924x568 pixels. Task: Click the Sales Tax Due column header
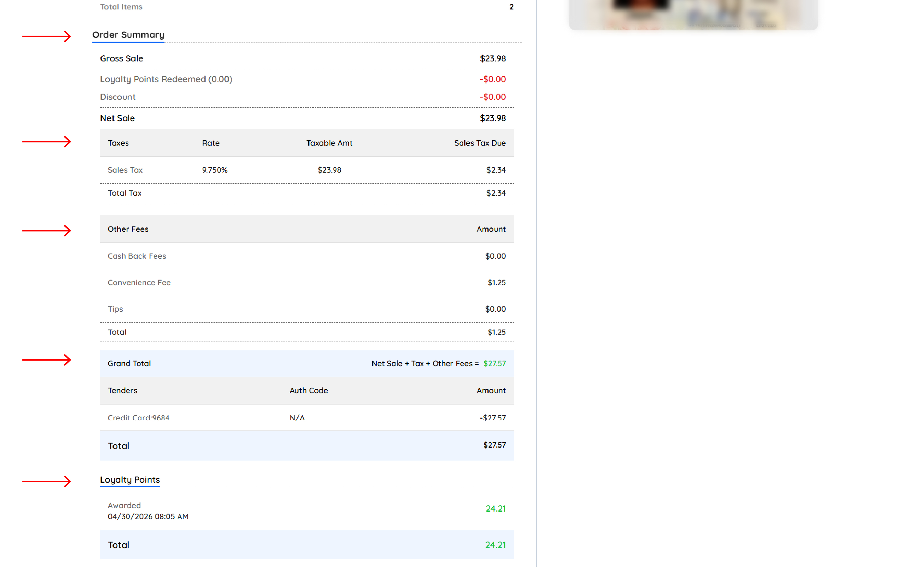(x=480, y=143)
